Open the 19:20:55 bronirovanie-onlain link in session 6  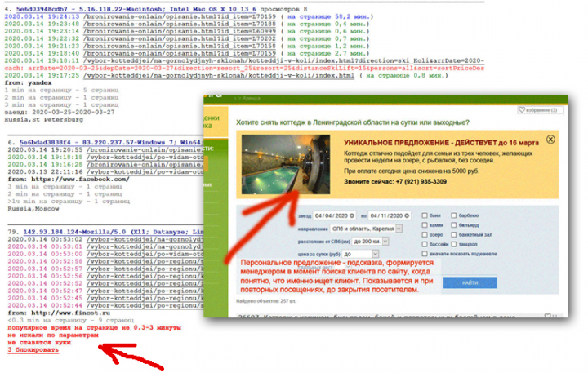145,149
